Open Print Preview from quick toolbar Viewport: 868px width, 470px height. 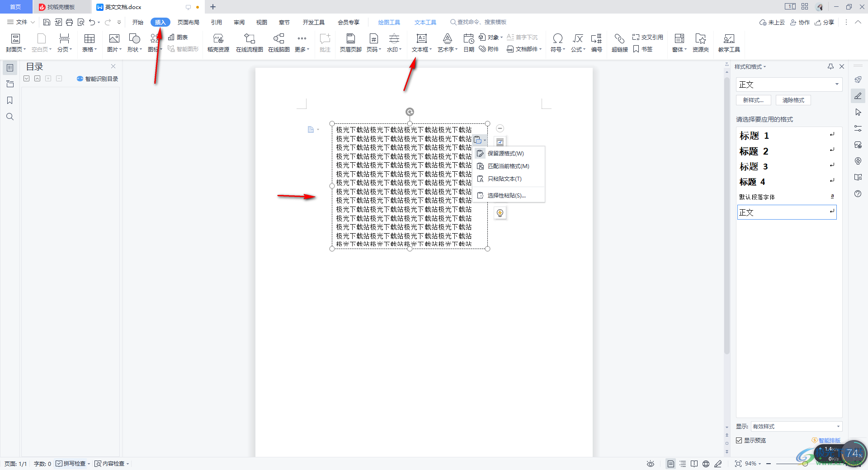(81, 22)
